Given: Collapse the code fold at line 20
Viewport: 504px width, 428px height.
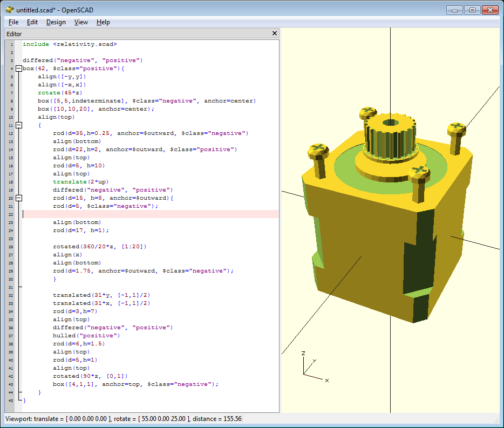Looking at the screenshot, I should coord(19,198).
